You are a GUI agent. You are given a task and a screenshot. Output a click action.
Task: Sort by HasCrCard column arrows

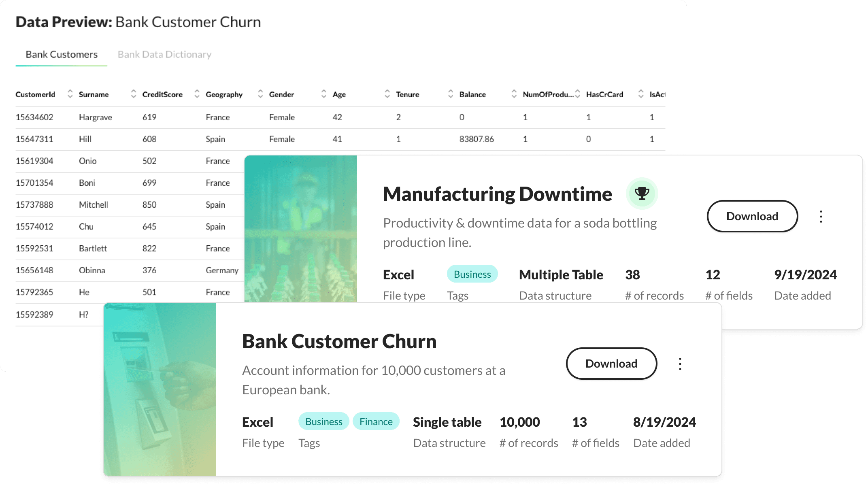[x=640, y=94]
